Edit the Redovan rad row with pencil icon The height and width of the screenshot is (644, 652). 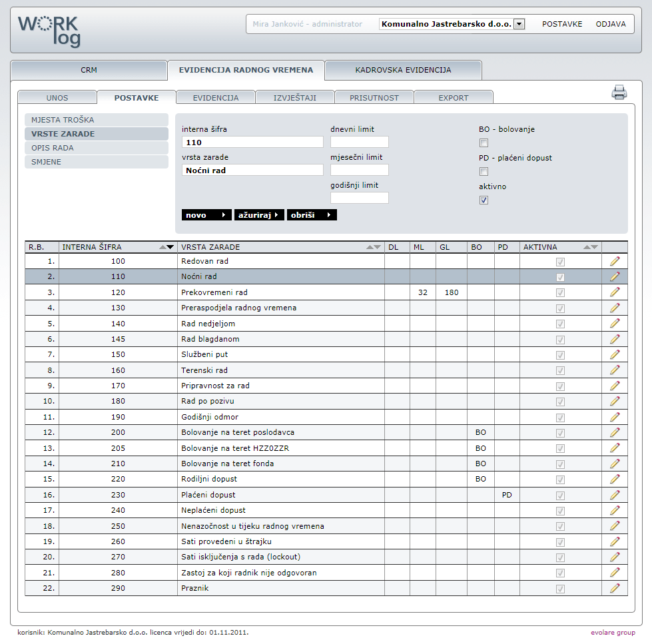615,261
